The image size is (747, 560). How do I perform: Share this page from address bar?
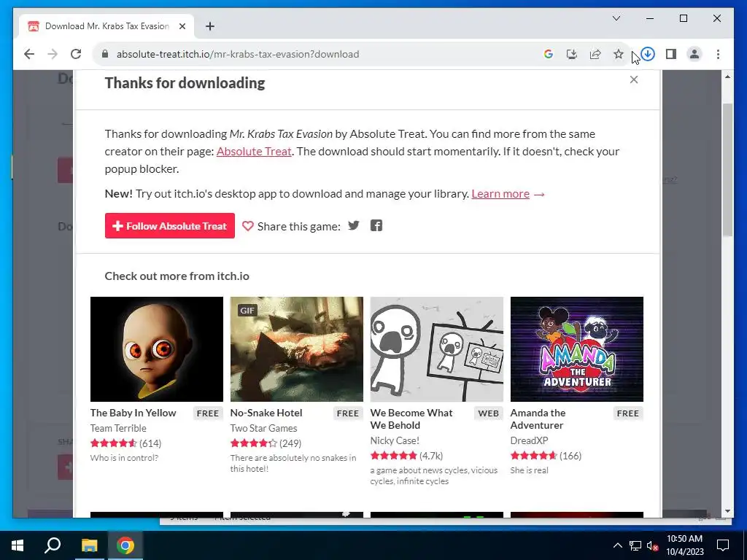click(x=595, y=54)
